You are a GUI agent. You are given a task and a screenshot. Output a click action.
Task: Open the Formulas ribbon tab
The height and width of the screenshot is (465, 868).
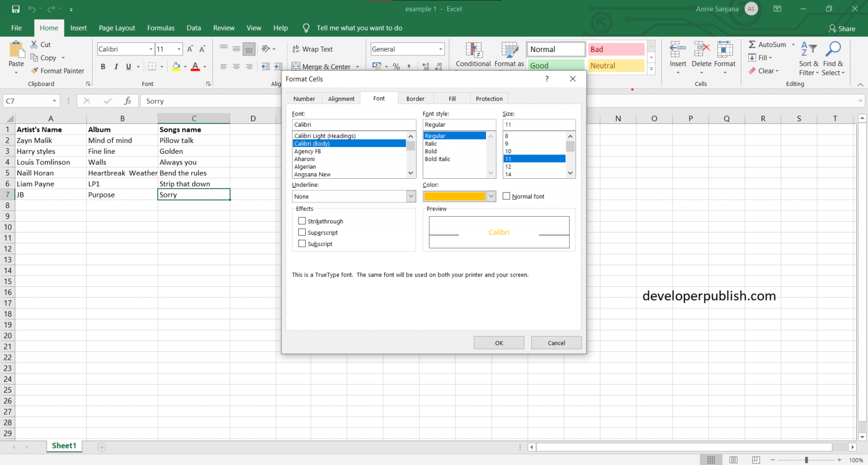pos(160,28)
